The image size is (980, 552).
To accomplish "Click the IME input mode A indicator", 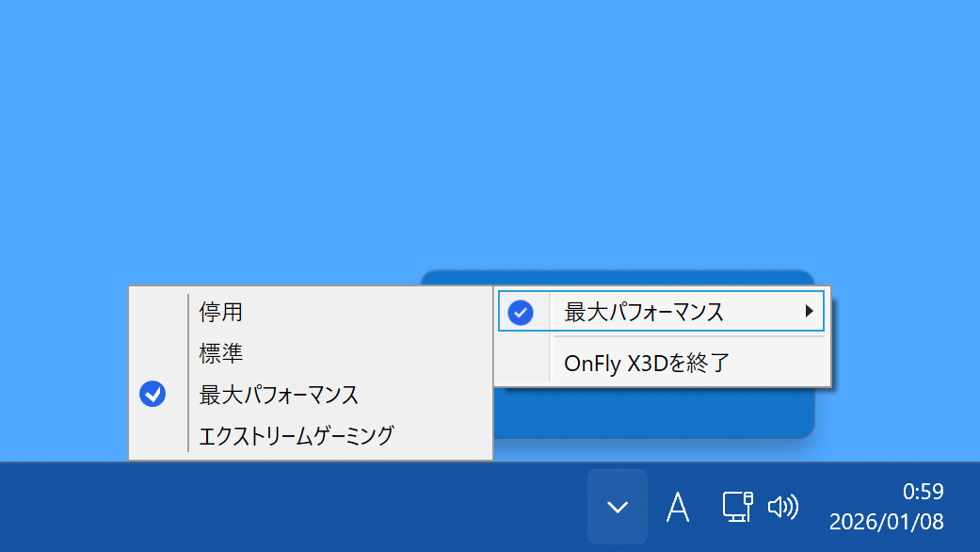I will tap(678, 507).
